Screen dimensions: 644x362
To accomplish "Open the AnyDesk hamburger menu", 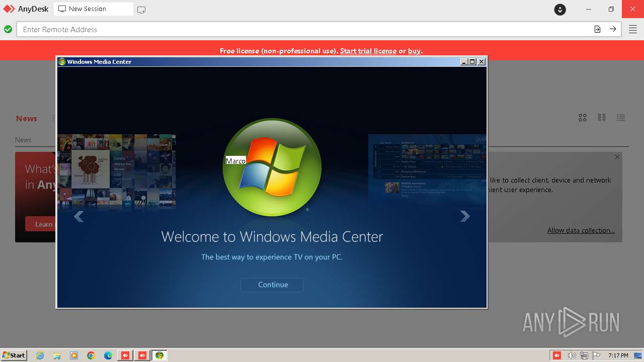I will coord(633,29).
